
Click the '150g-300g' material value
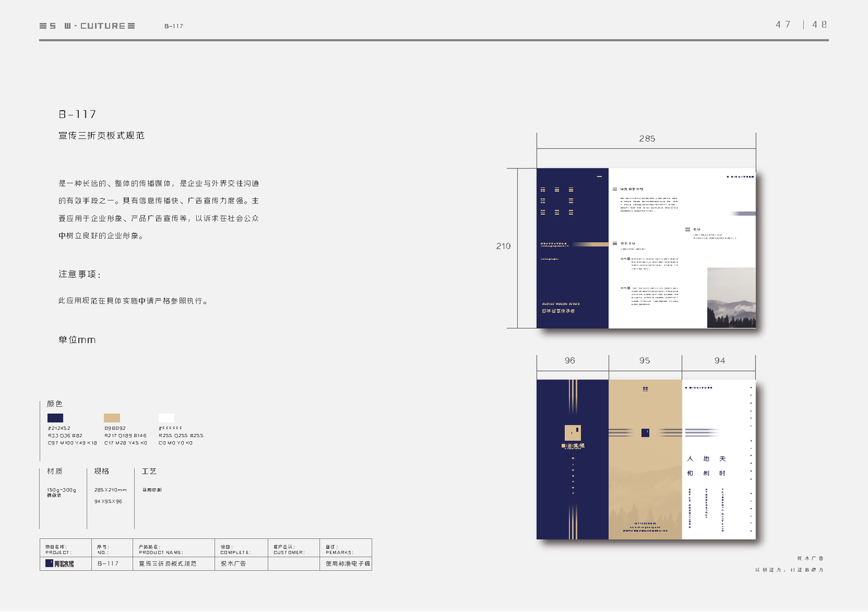point(62,490)
